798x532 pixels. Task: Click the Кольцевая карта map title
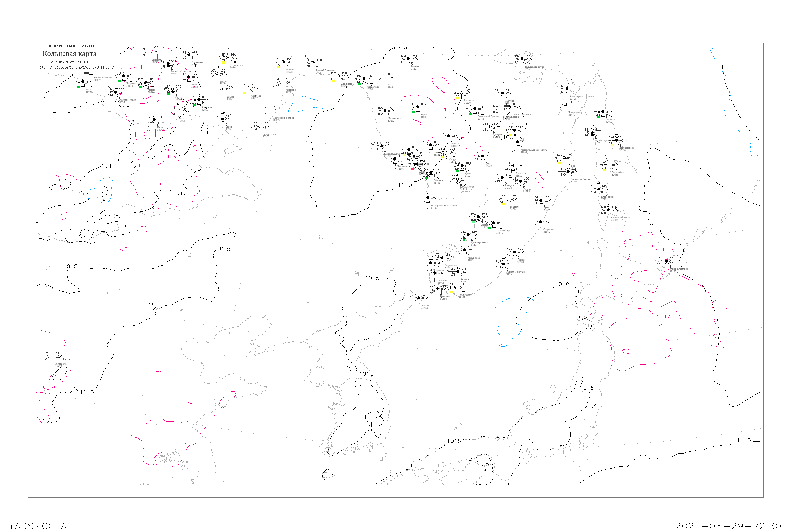[x=69, y=54]
